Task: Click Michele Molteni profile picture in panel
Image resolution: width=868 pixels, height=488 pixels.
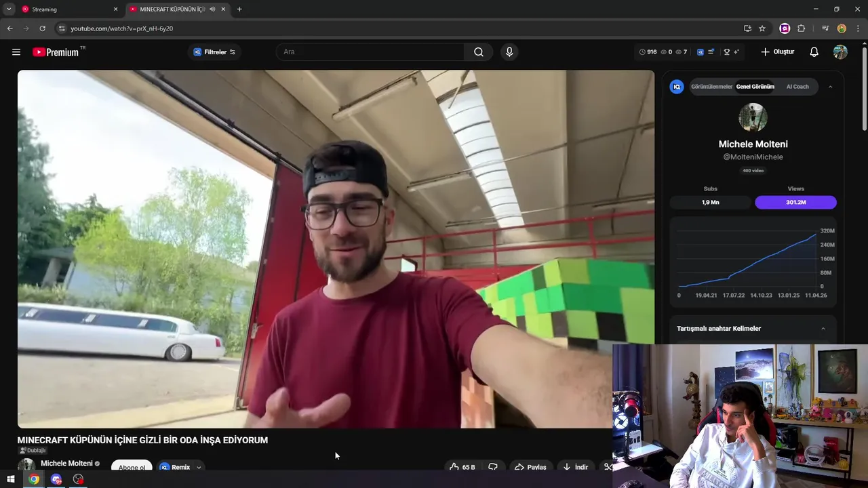Action: tap(753, 118)
